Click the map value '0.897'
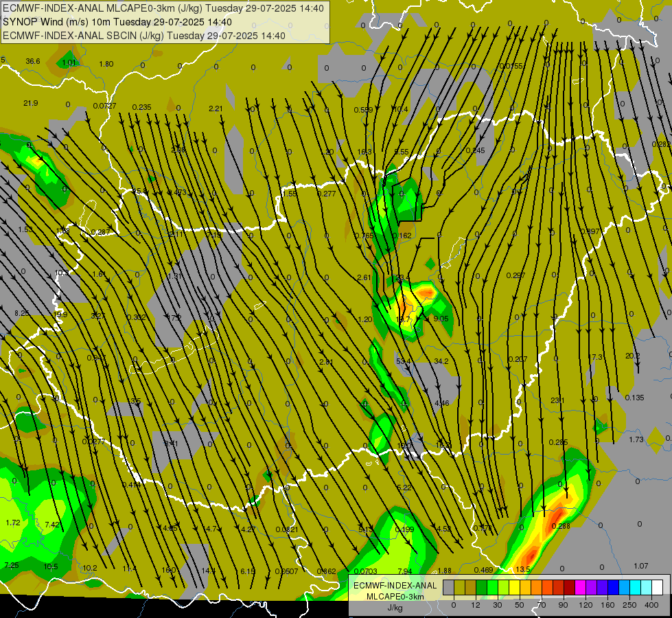The width and height of the screenshot is (672, 618). [x=590, y=231]
